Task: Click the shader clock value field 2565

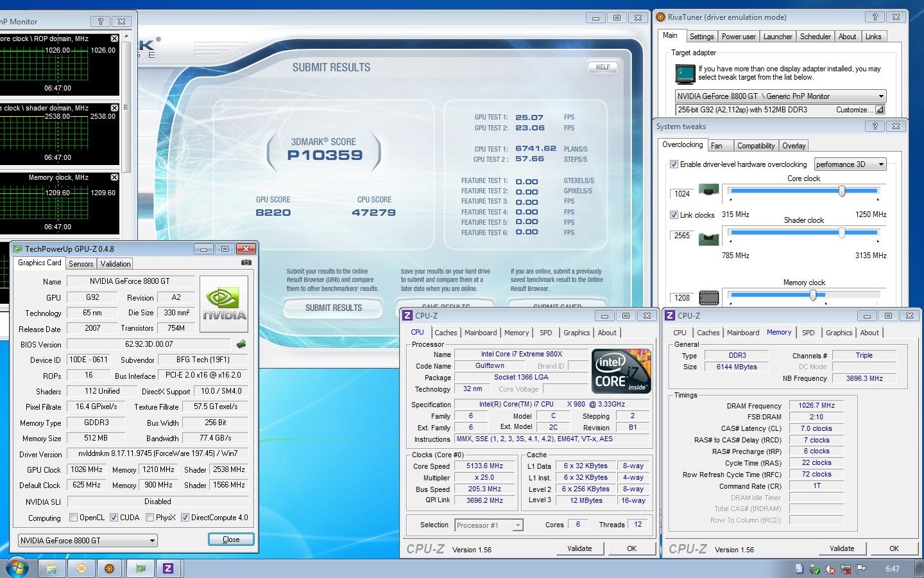Action: click(x=682, y=236)
